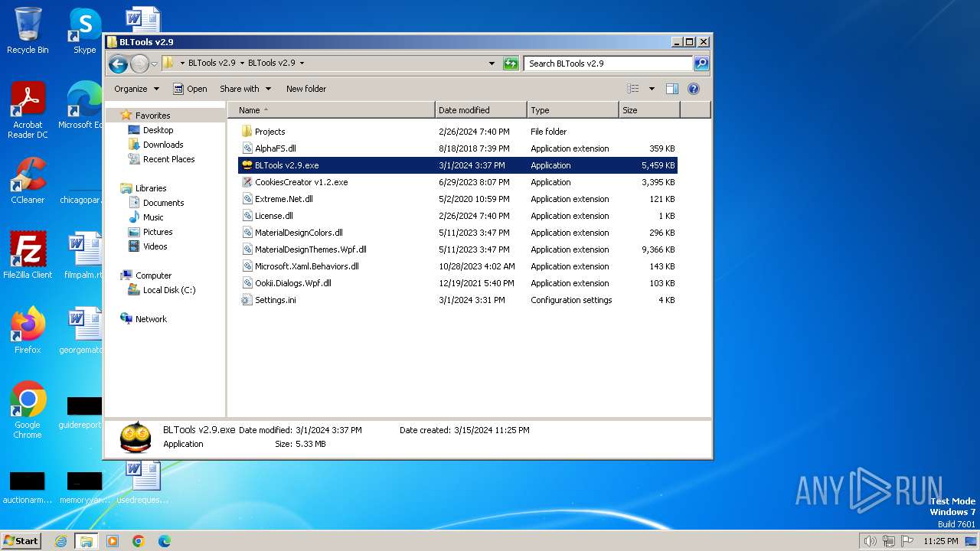Select the CookiesCreator v1.2.exe file
980x551 pixels.
point(301,182)
